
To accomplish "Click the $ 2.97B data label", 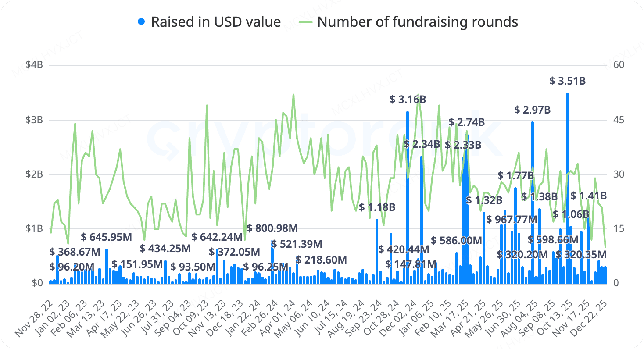I will (x=533, y=110).
